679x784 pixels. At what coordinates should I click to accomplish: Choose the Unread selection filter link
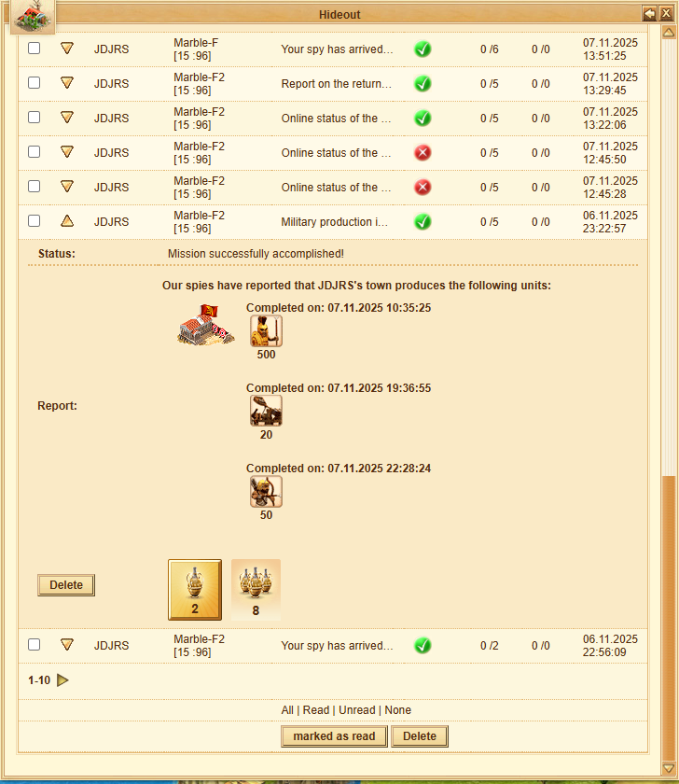(x=356, y=710)
